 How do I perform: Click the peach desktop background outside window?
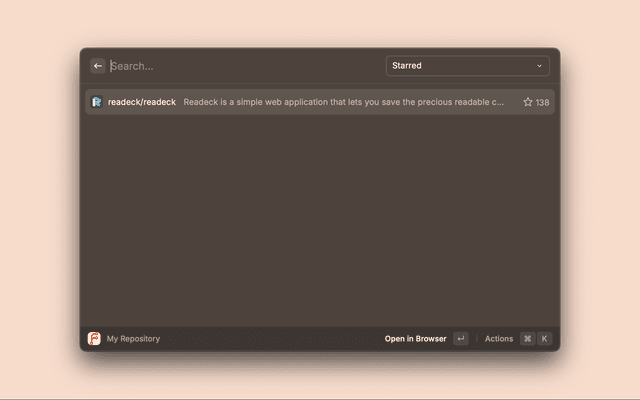pyautogui.click(x=40, y=200)
